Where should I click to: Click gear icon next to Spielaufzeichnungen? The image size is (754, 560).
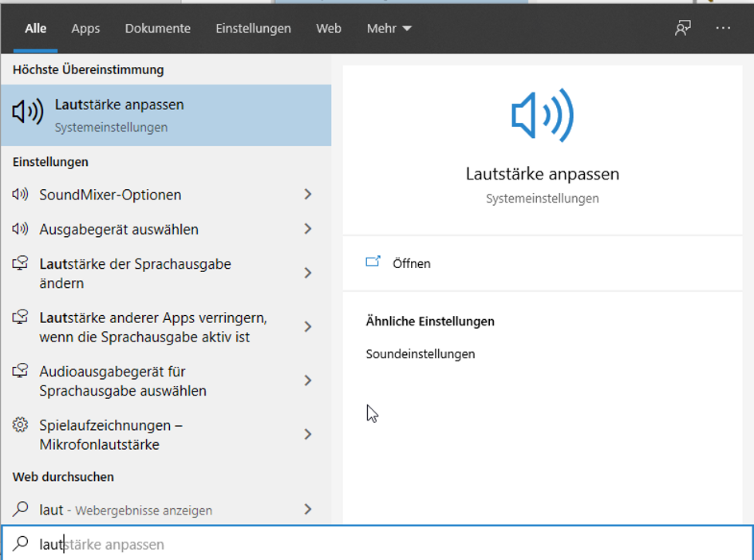21,425
